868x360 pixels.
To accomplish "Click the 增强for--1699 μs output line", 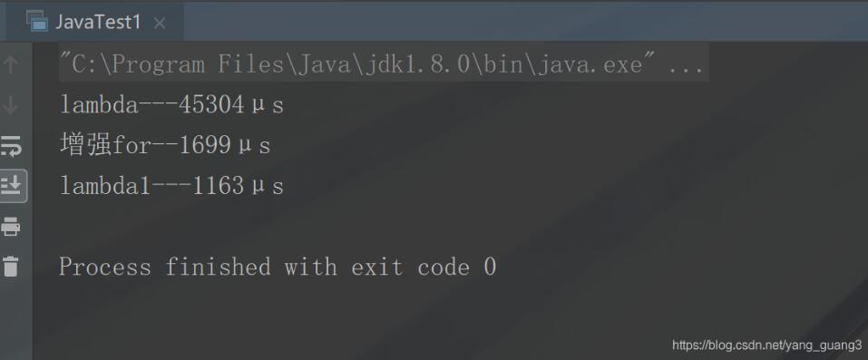I will point(165,145).
